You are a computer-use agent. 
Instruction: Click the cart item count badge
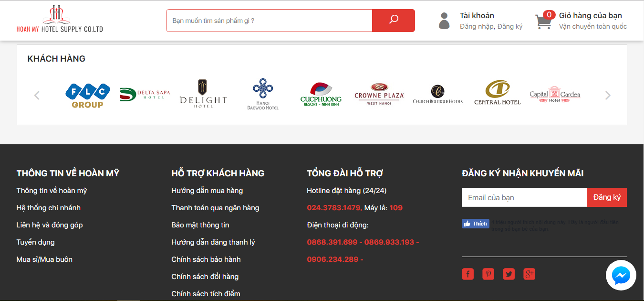[549, 15]
